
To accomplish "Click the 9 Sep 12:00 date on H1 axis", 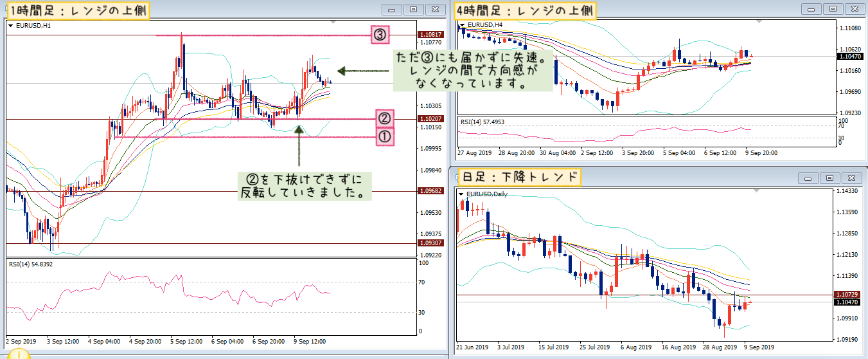I will tap(310, 341).
